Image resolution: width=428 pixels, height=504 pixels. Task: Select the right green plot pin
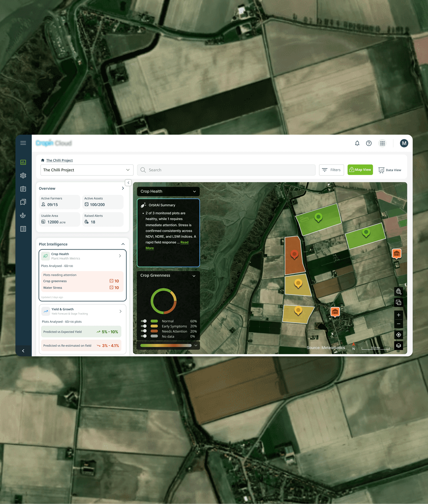tap(366, 233)
